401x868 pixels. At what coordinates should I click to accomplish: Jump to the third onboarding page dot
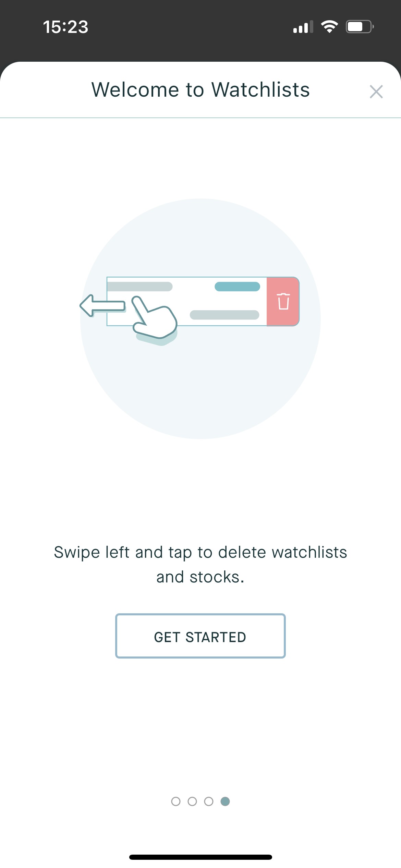tap(209, 801)
